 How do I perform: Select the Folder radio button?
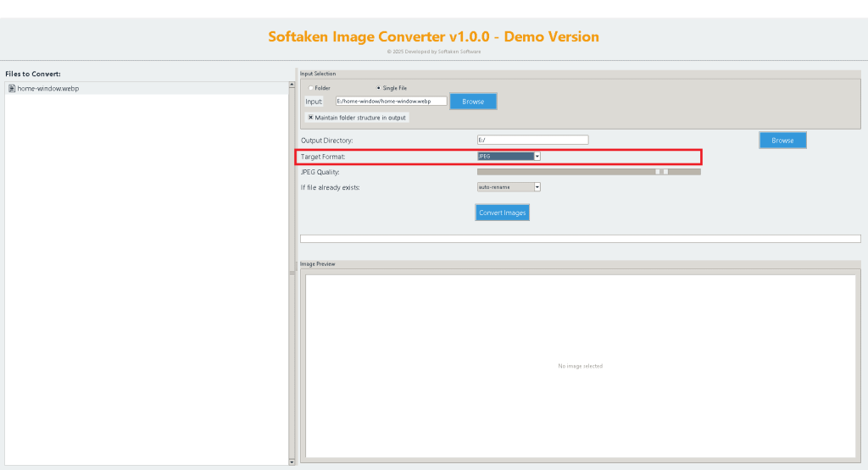(311, 88)
